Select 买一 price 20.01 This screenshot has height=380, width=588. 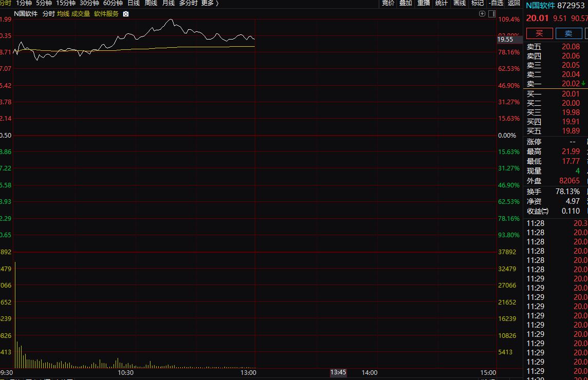pyautogui.click(x=571, y=94)
